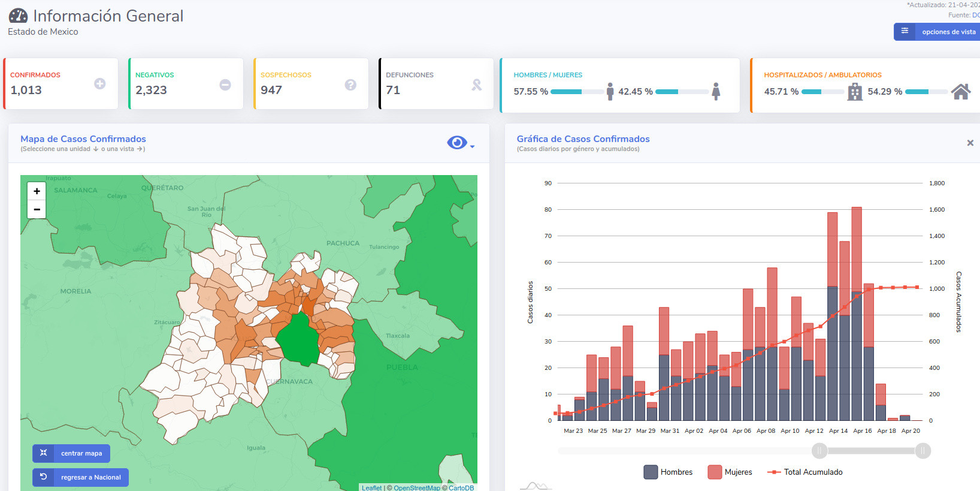Click the SALAMANCA label on map
This screenshot has width=980, height=491.
tap(75, 190)
